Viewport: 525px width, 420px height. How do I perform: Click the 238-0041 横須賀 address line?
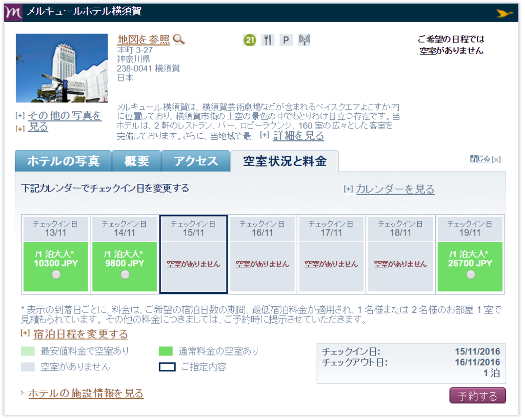click(148, 69)
